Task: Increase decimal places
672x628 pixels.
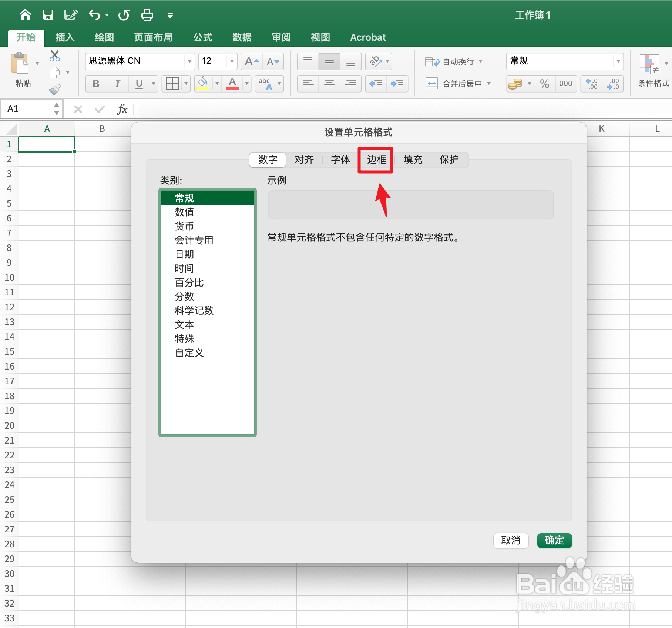Action: 591,83
